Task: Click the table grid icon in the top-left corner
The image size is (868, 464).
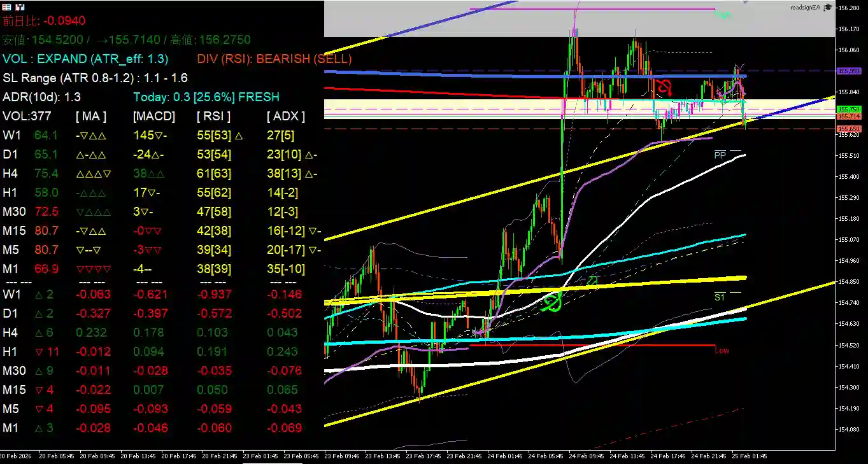Action: (6, 6)
